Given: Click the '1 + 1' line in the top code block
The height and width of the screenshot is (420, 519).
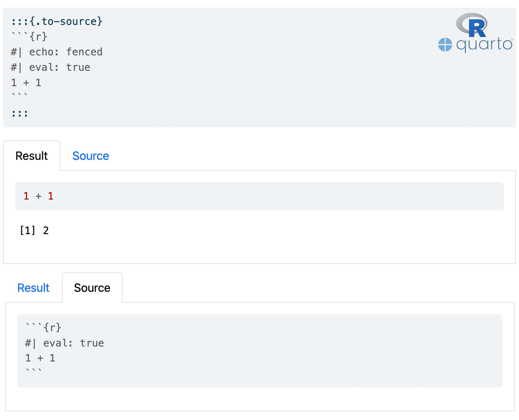Looking at the screenshot, I should click(x=26, y=83).
